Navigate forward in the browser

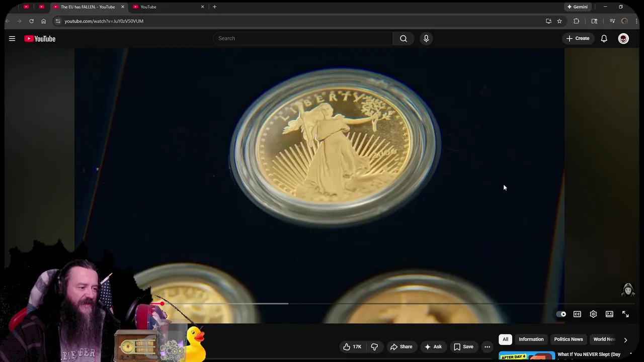19,21
